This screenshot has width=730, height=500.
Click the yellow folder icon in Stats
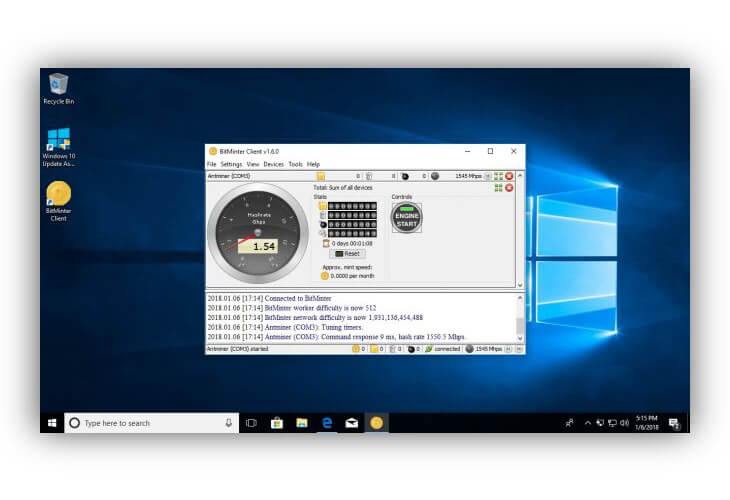click(323, 206)
